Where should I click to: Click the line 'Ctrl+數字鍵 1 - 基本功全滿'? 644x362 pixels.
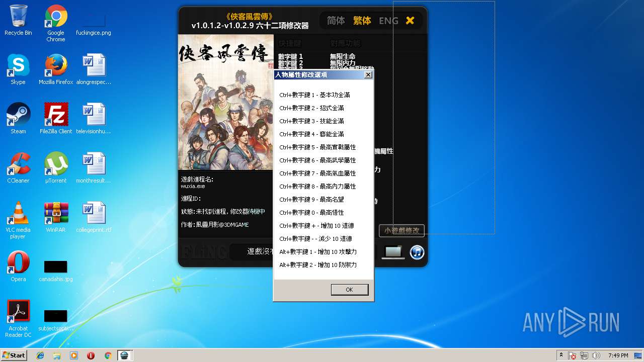pos(314,95)
